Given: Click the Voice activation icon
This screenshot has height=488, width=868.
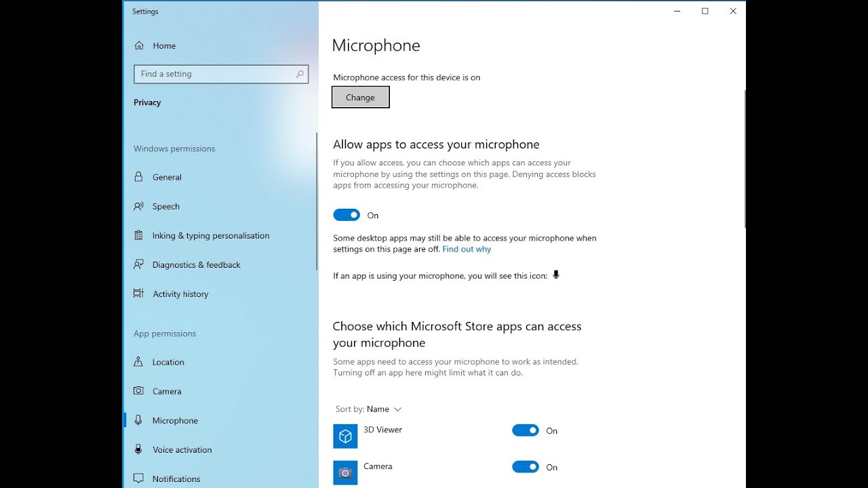Looking at the screenshot, I should (x=138, y=449).
